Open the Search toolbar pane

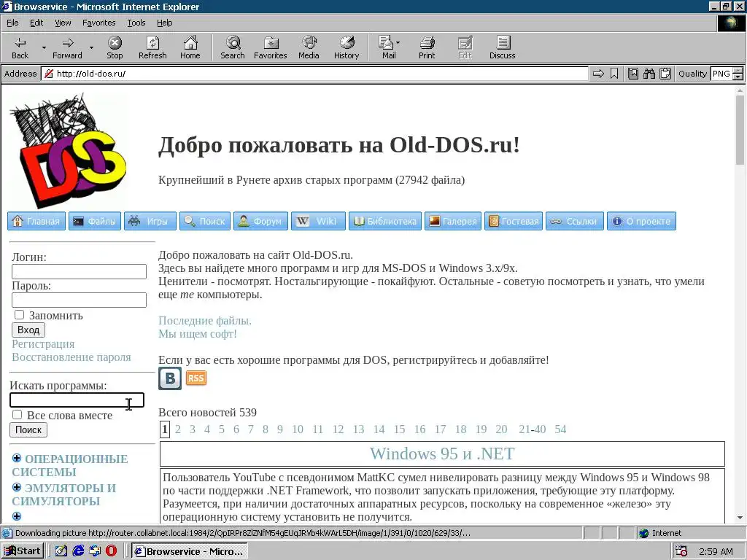click(x=233, y=47)
